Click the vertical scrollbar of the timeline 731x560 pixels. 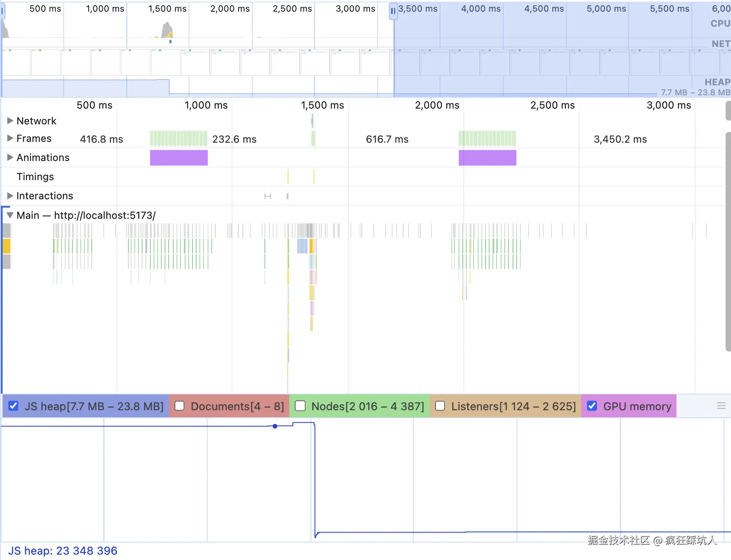tap(728, 241)
